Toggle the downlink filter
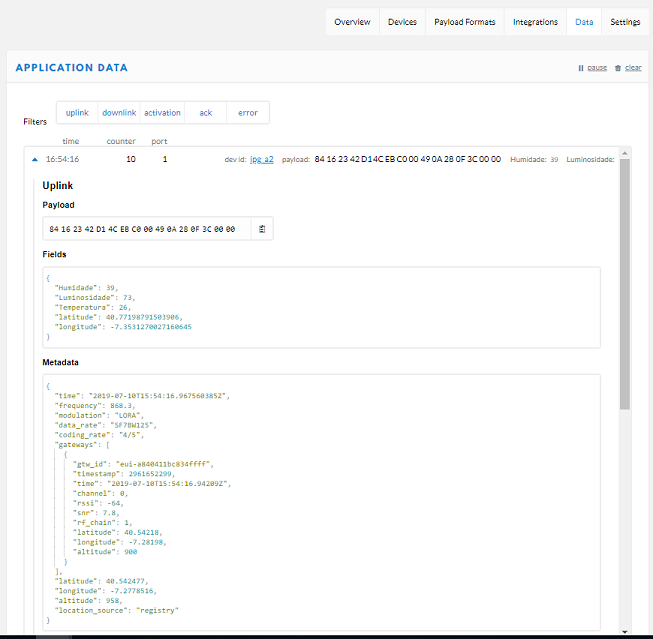The width and height of the screenshot is (653, 639). pyautogui.click(x=119, y=113)
